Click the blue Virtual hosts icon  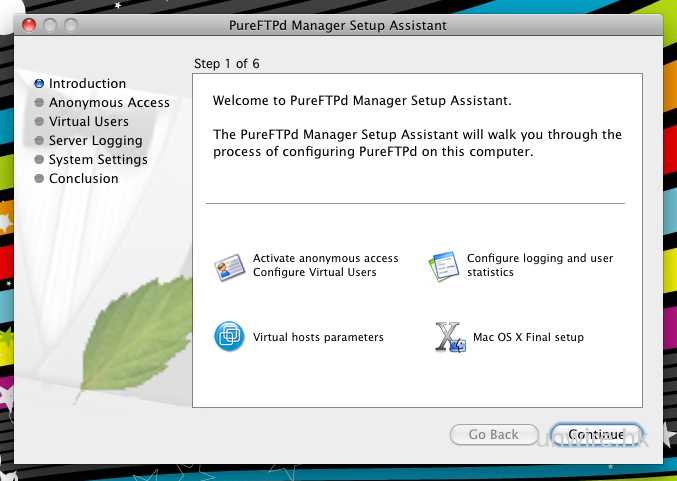(230, 337)
